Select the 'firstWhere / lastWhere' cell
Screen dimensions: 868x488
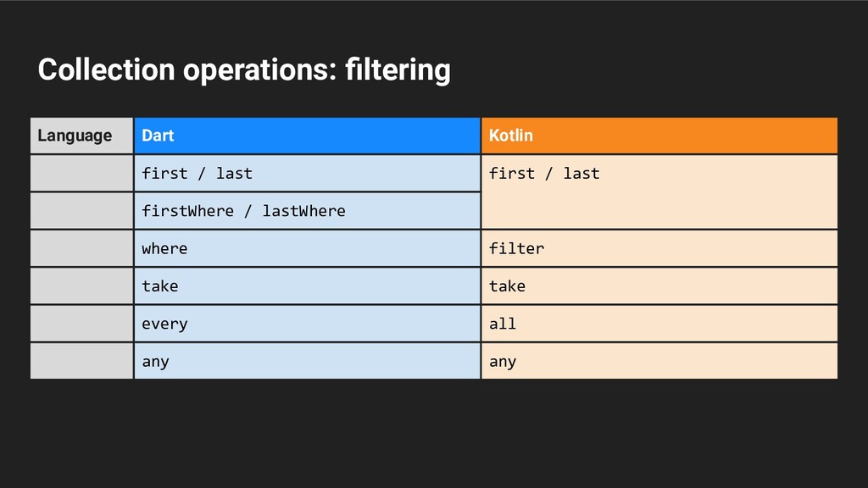tap(306, 210)
